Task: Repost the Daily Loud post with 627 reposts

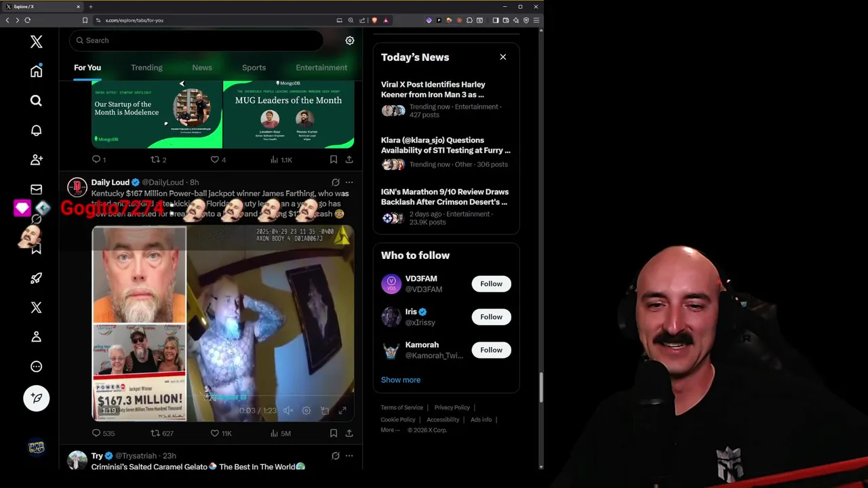Action: click(x=162, y=433)
